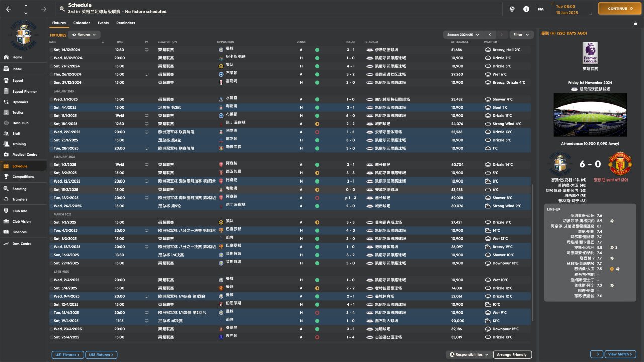The width and height of the screenshot is (644, 362).
Task: Click the back arrow navigation icon
Action: pyautogui.click(x=9, y=9)
